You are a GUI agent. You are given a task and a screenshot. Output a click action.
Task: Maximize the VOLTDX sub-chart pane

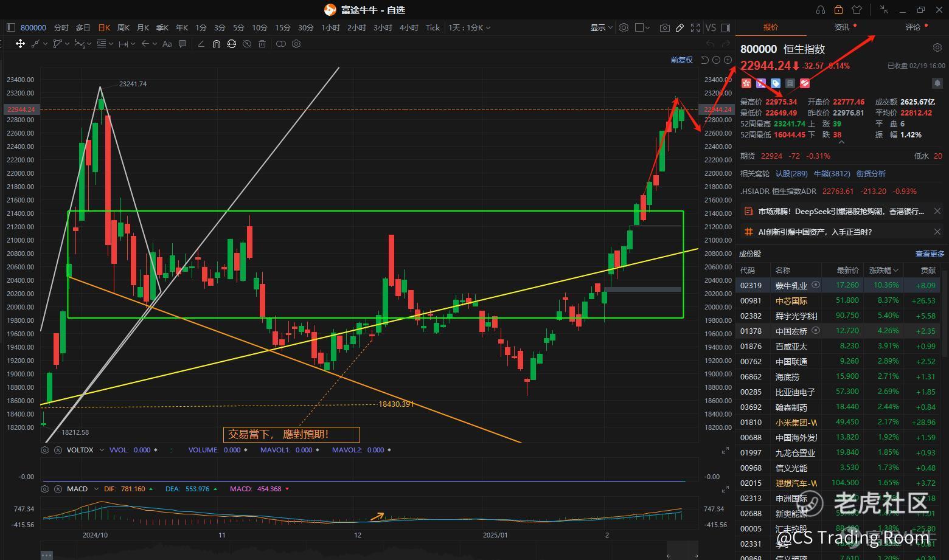click(x=725, y=450)
